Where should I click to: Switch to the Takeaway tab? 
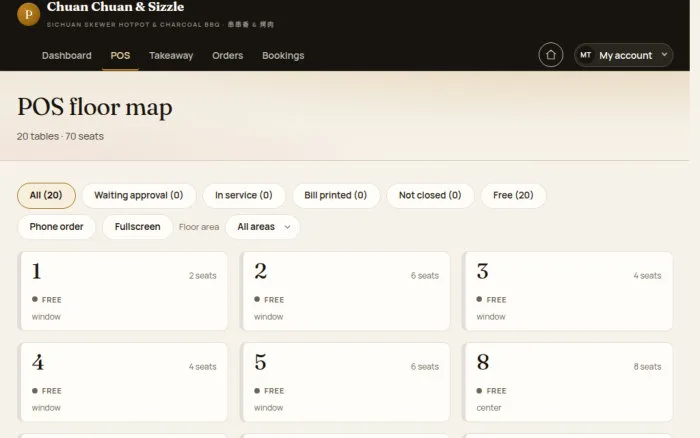(x=171, y=55)
